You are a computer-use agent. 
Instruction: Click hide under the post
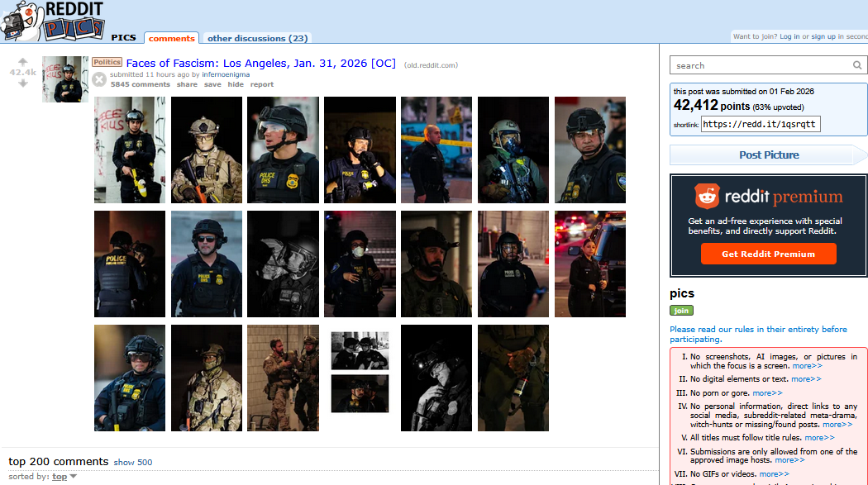tap(236, 84)
